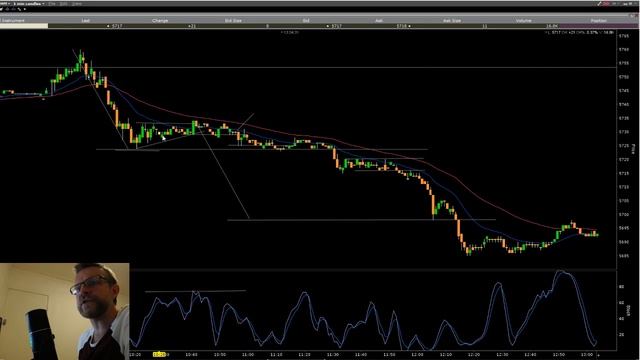Open the 1 min candles interval dropdown
Viewport: 640px width, 360px height.
click(x=29, y=4)
